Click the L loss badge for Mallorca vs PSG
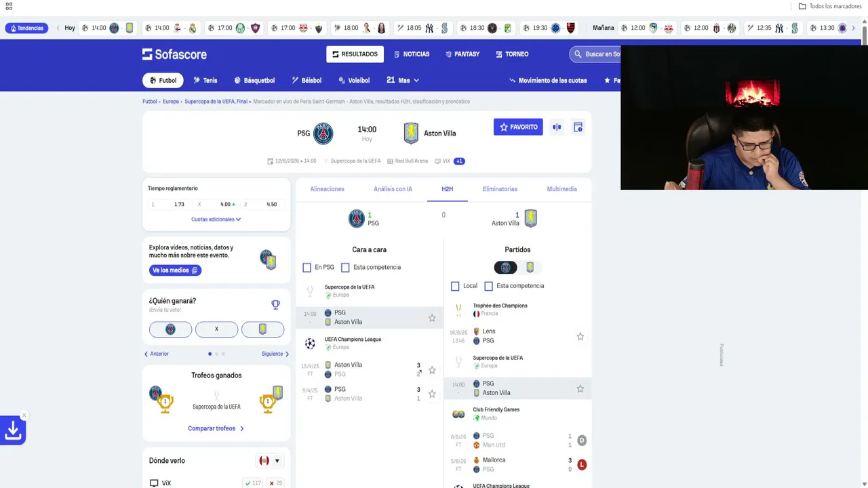Viewport: 868px width, 488px height. point(581,465)
